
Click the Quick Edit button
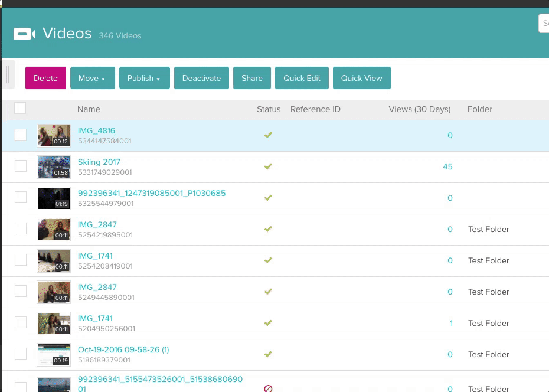[x=302, y=78]
